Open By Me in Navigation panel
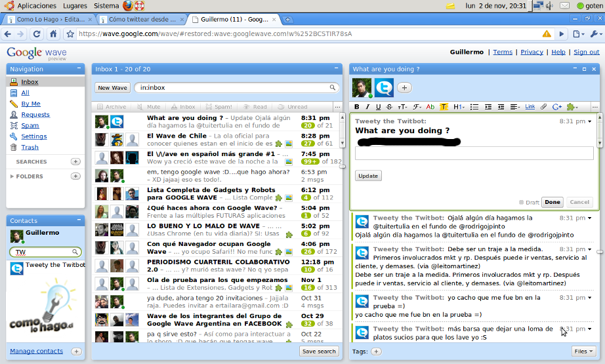 [x=31, y=104]
